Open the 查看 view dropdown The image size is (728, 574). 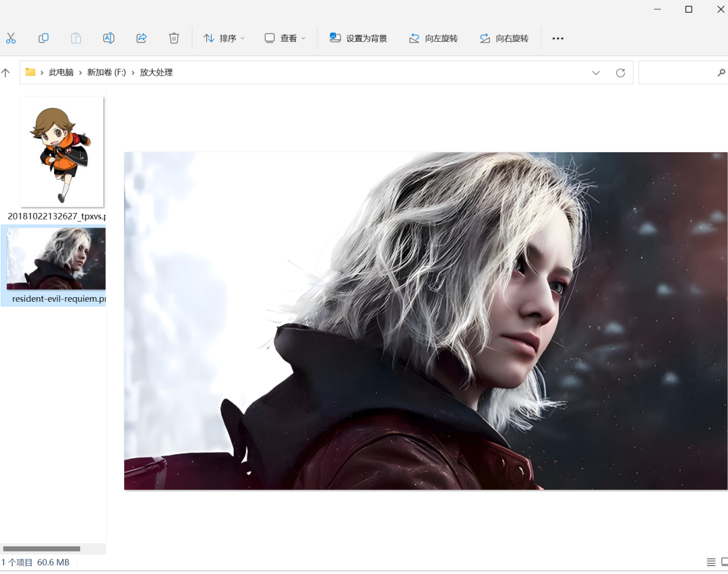tap(285, 38)
